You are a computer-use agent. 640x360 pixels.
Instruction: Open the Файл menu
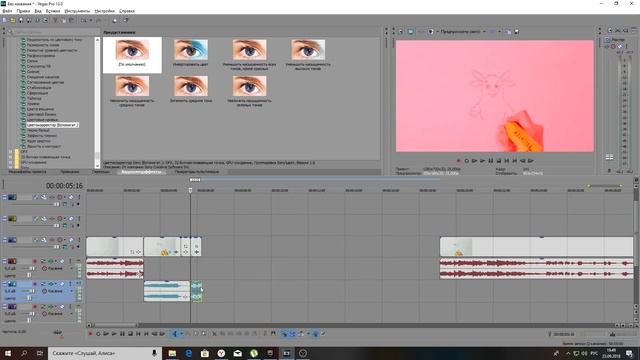7,11
